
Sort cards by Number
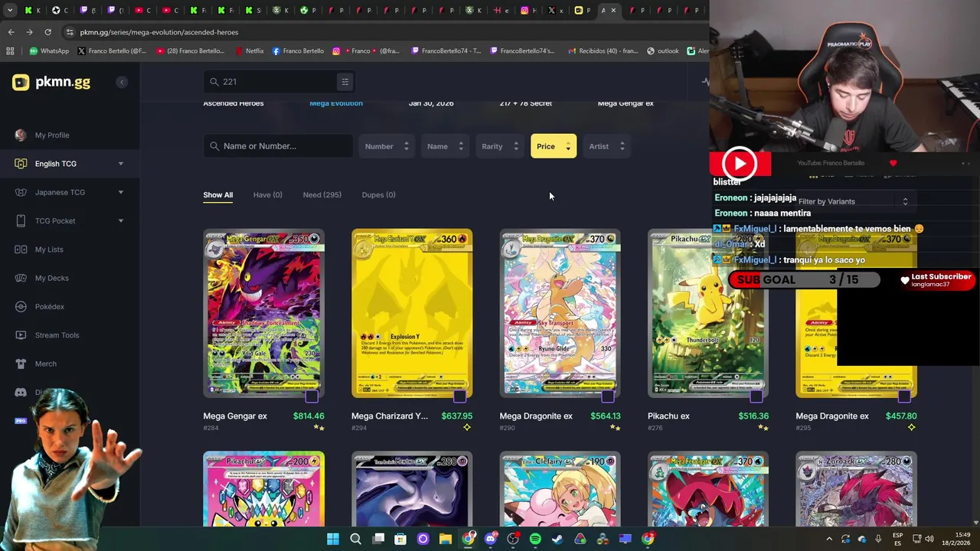click(x=387, y=146)
